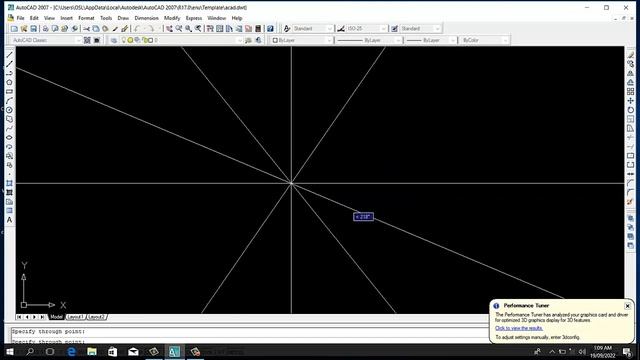The image size is (640, 360).
Task: Click in the command line input area
Action: [249, 341]
